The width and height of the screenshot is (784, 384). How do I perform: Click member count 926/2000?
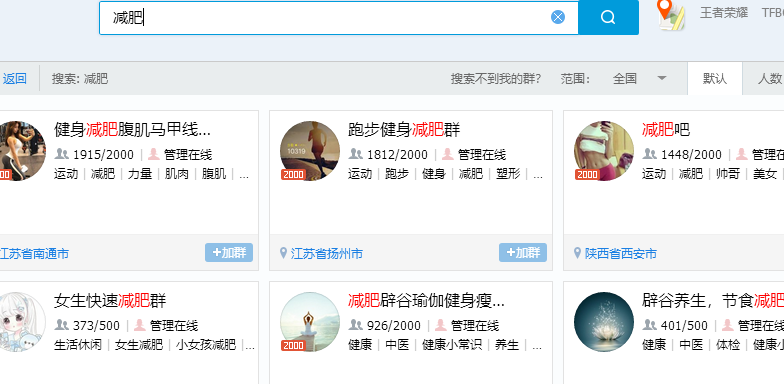pyautogui.click(x=394, y=326)
